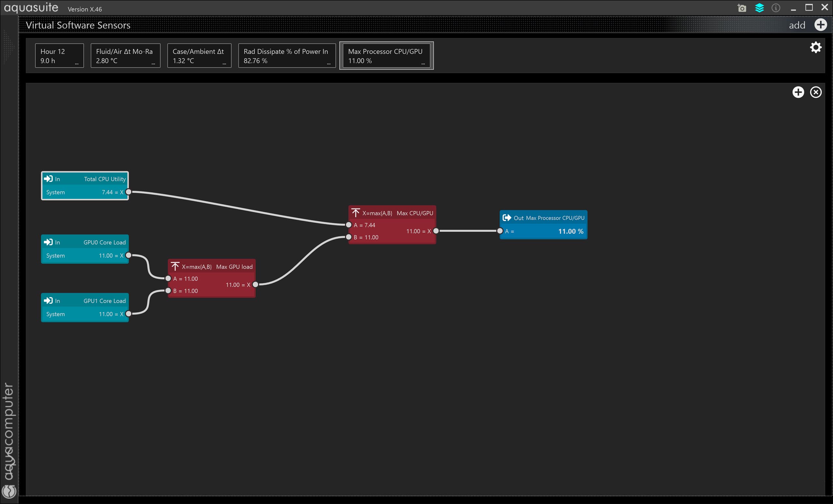Click the aquacomputer logo in sidebar
The image size is (833, 504).
tap(9, 491)
